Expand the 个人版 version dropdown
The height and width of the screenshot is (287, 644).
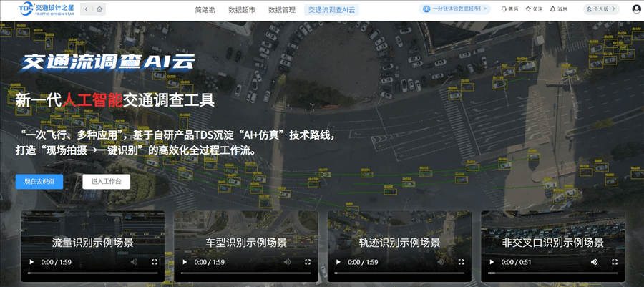[x=601, y=9]
